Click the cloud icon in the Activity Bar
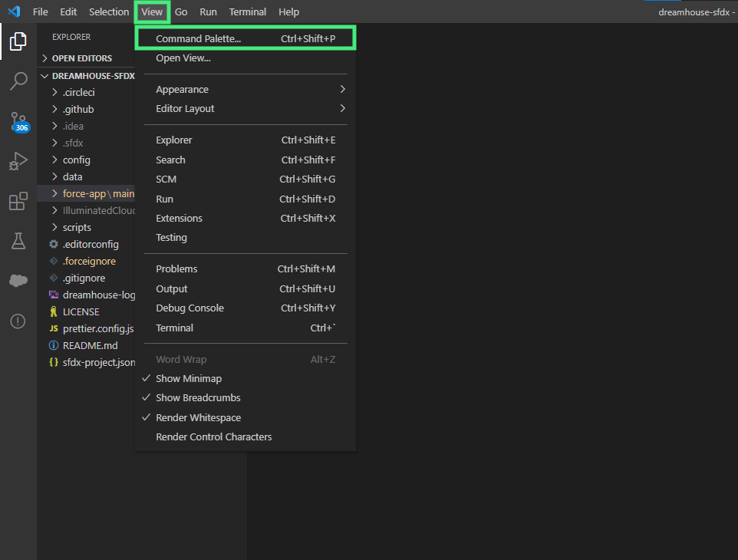 (18, 281)
